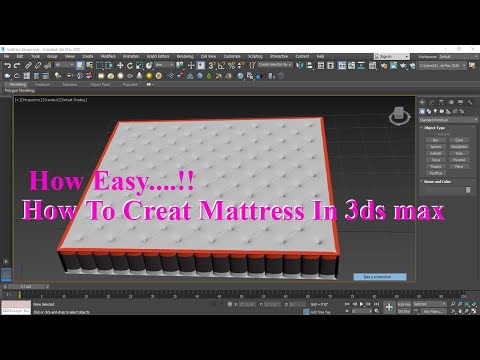Screen dimensions: 480x360
Task: Click the Align tool icon
Action: 310,66
